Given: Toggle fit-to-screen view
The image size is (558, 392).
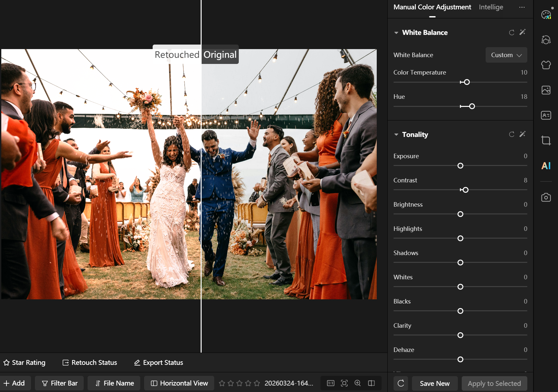Looking at the screenshot, I should (x=344, y=383).
